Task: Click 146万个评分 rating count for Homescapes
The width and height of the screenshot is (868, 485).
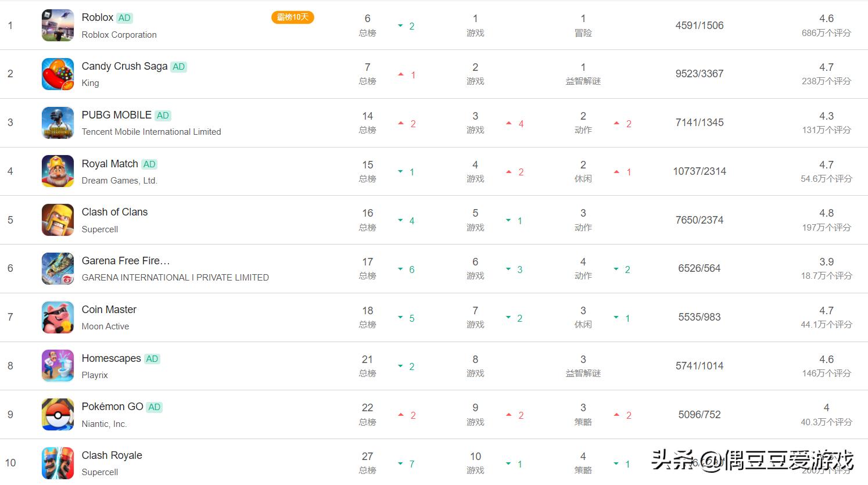Action: [x=826, y=373]
